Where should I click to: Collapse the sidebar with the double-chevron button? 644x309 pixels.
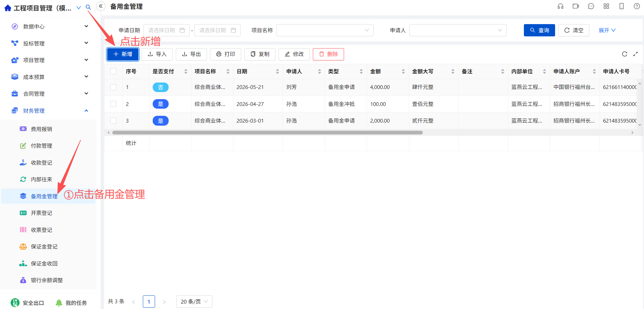click(x=101, y=6)
